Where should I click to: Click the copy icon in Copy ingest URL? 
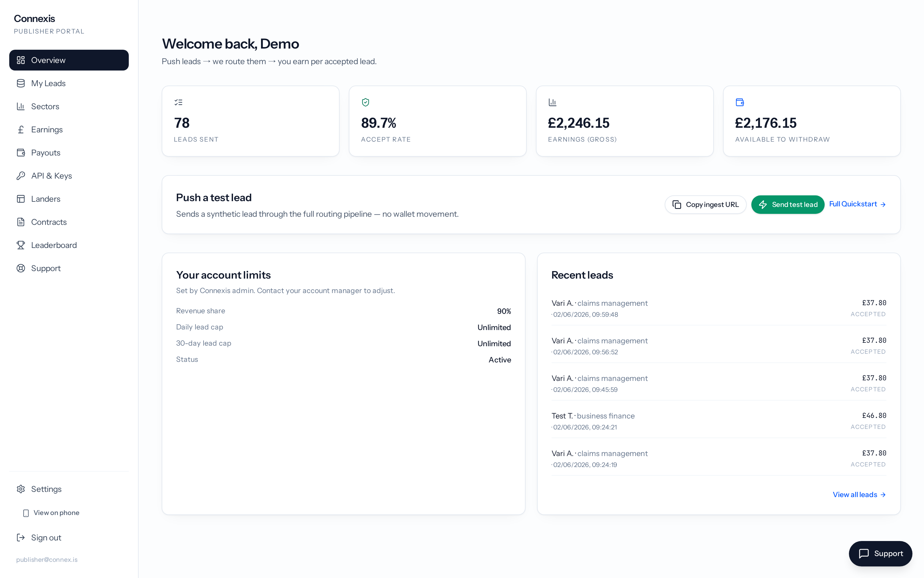pyautogui.click(x=677, y=205)
